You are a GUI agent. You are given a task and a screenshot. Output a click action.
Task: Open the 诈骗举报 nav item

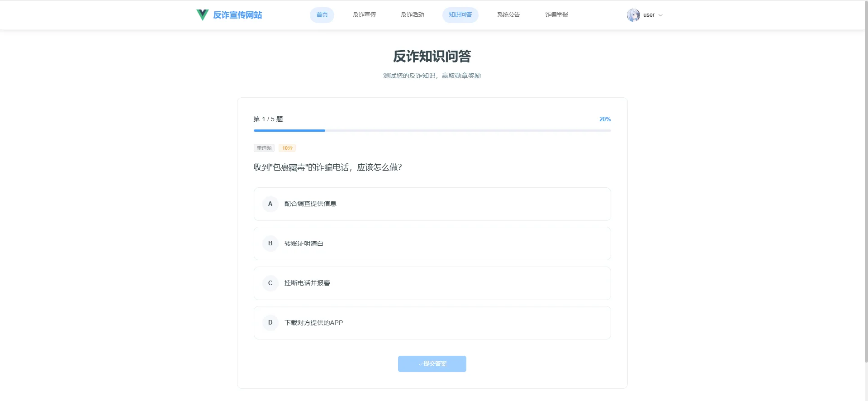(556, 15)
